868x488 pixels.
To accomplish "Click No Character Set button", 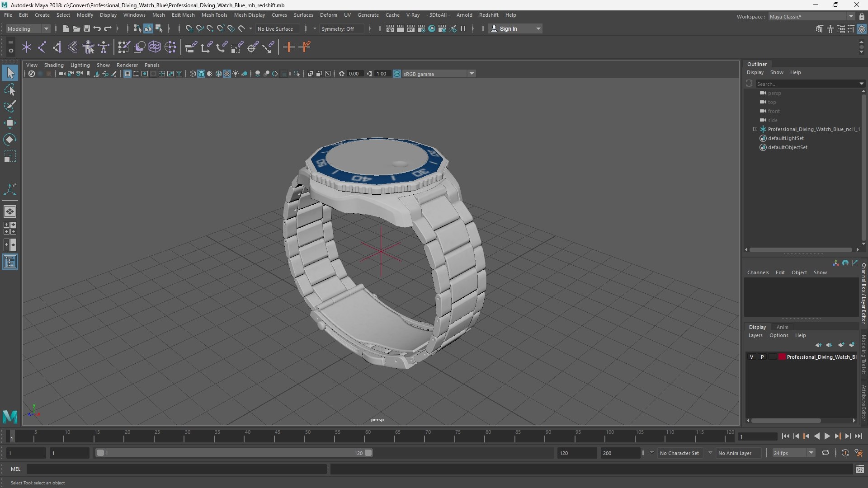I will click(679, 453).
